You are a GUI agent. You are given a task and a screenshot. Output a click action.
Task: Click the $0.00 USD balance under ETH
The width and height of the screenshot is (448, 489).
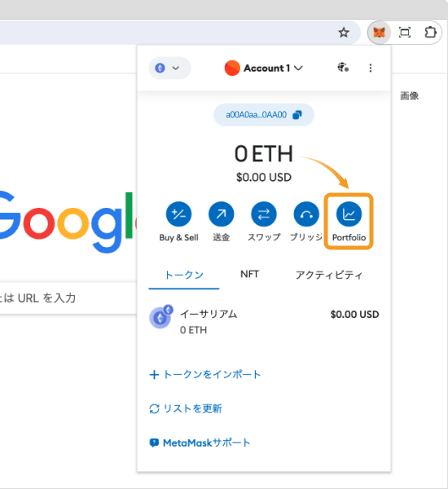pyautogui.click(x=264, y=178)
